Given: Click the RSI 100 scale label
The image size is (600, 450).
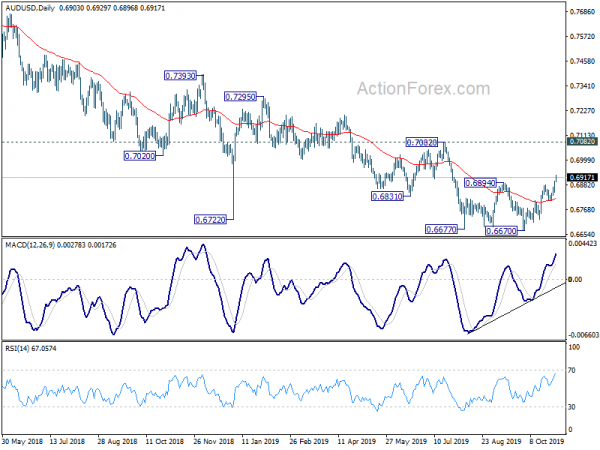Looking at the screenshot, I should 574,347.
